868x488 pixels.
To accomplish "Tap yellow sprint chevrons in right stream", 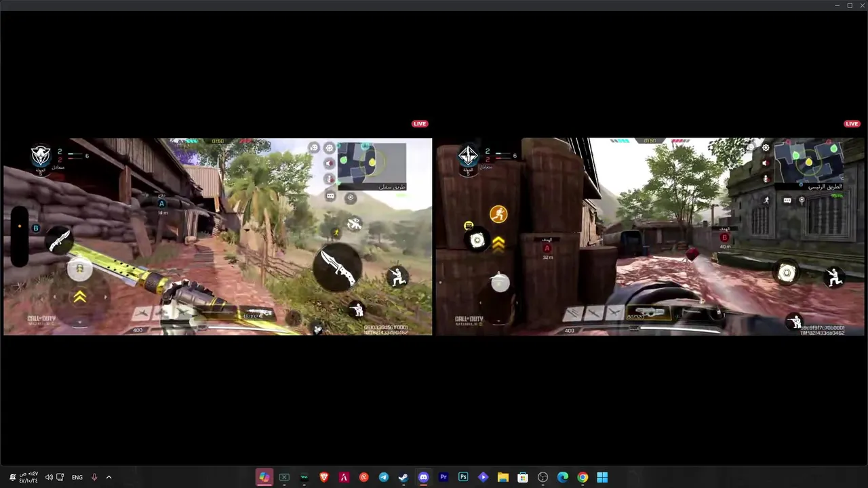I will (x=498, y=244).
